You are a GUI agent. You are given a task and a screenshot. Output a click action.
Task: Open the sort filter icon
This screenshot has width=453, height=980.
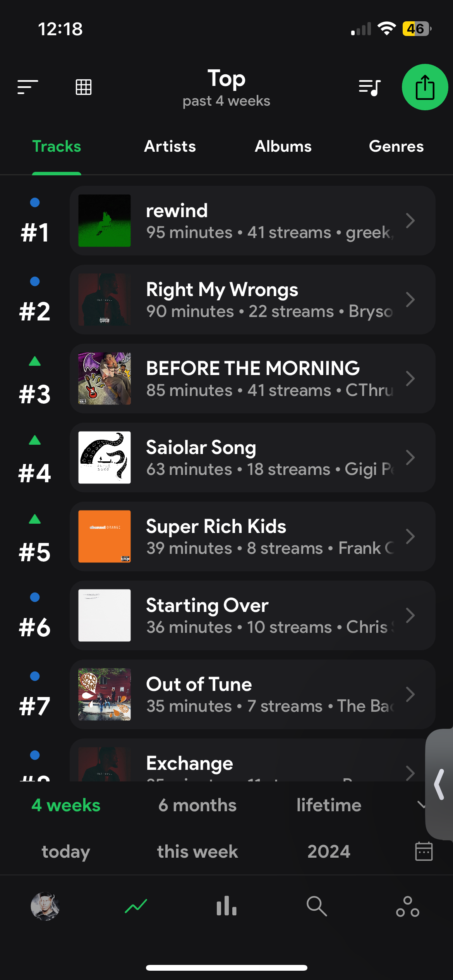coord(27,87)
